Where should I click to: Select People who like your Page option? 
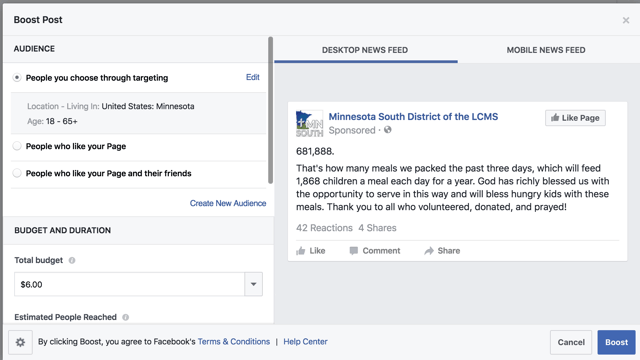click(x=17, y=146)
